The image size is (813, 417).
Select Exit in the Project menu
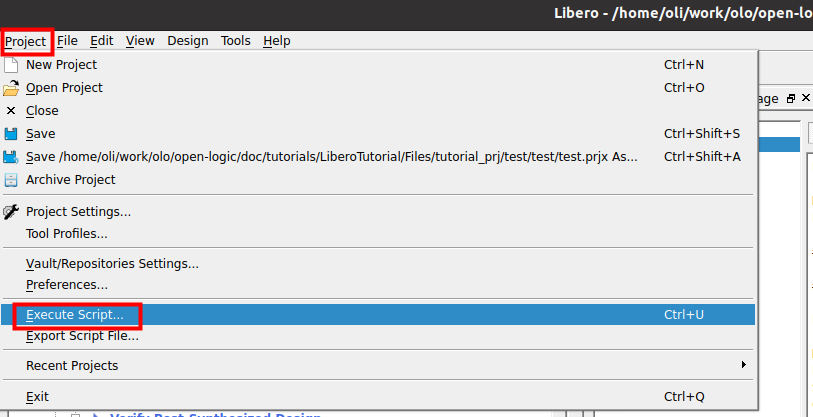tap(377, 397)
